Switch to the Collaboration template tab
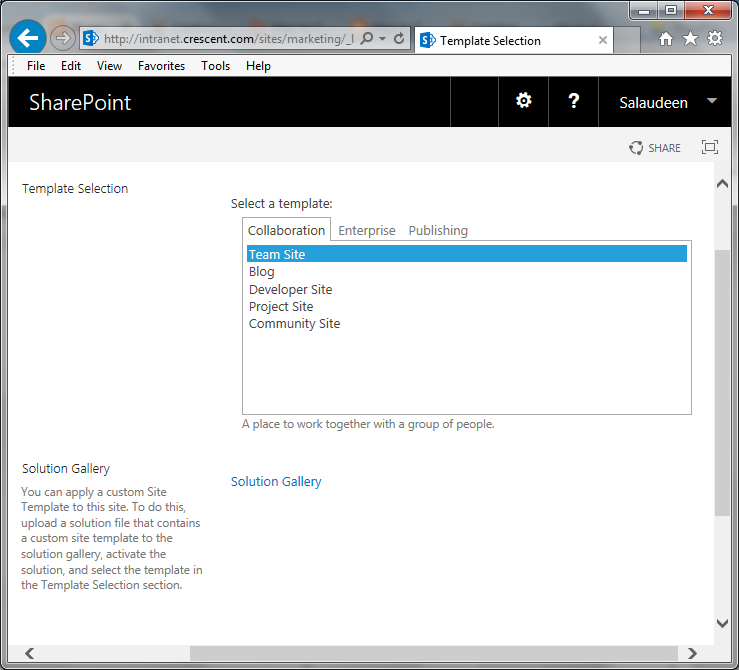This screenshot has height=670, width=739. click(286, 230)
